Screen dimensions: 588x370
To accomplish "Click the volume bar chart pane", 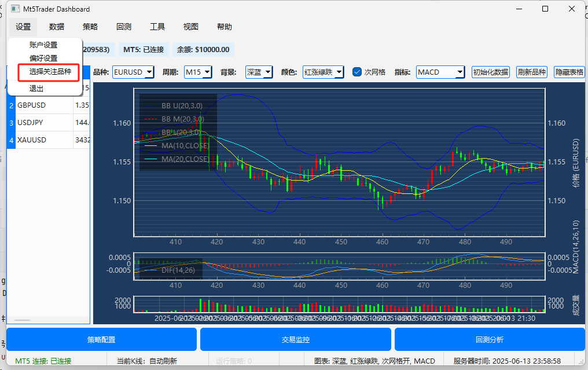I will [339, 305].
